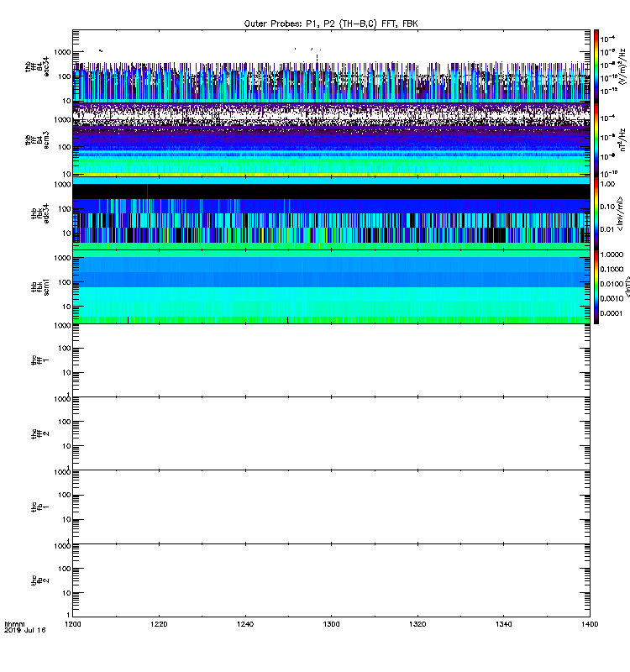This screenshot has height=672, width=630.
Task: Select the 'thb fff 64 edc34' panel label
Action: pos(37,66)
